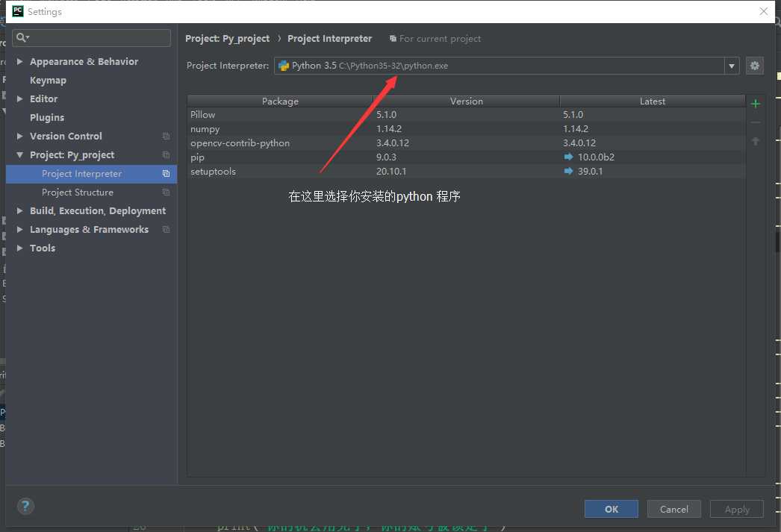This screenshot has width=781, height=532.
Task: Select the pip package row
Action: coord(466,157)
